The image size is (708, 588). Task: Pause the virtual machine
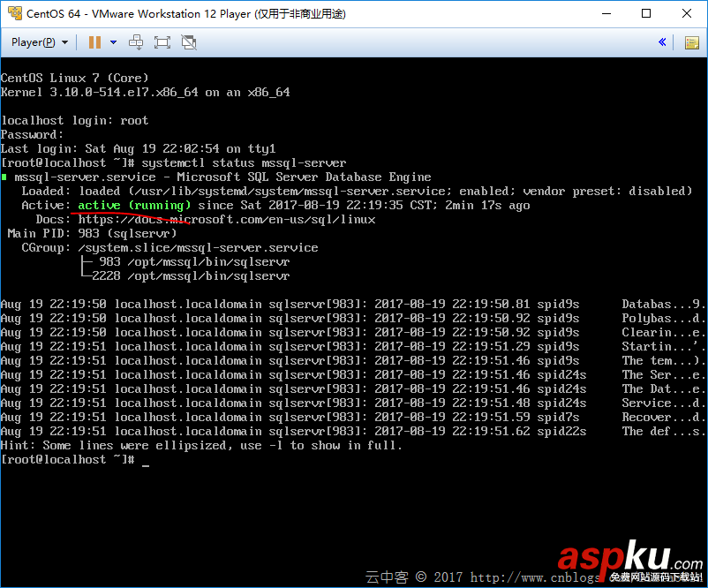(x=94, y=42)
